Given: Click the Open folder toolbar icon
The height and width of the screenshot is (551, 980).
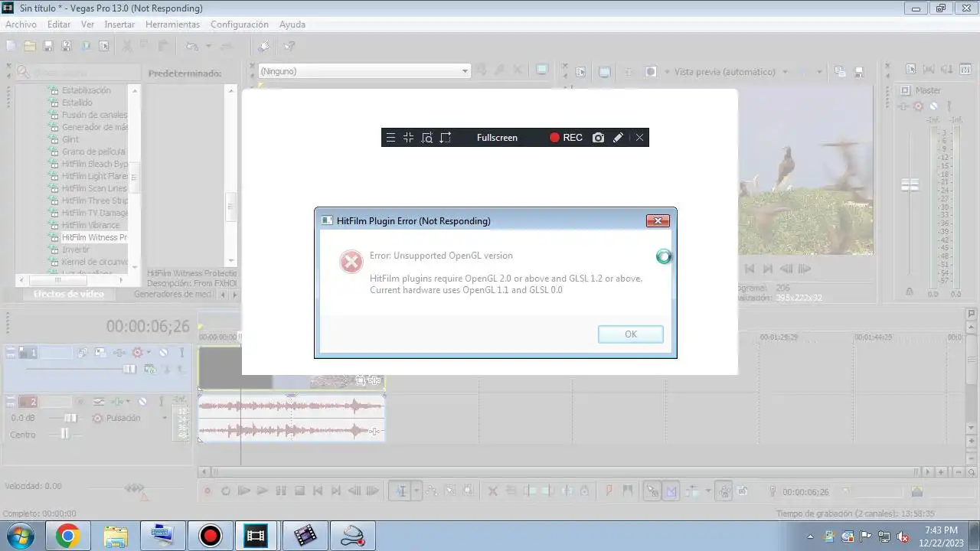Looking at the screenshot, I should tap(30, 46).
